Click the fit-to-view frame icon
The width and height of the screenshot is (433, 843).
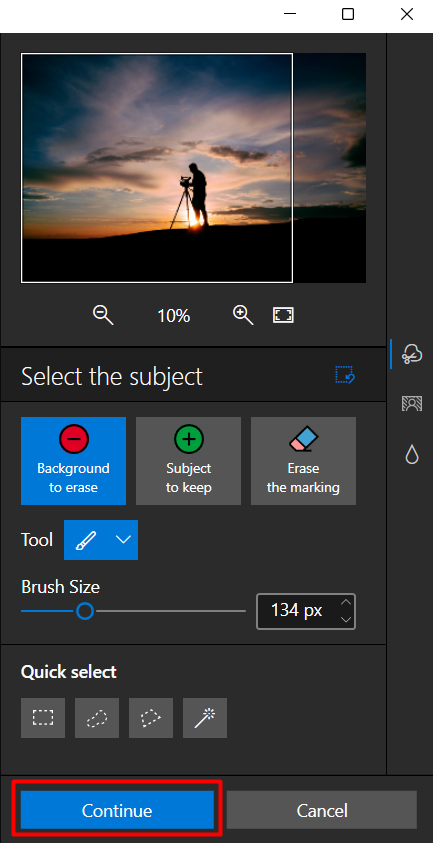point(283,315)
